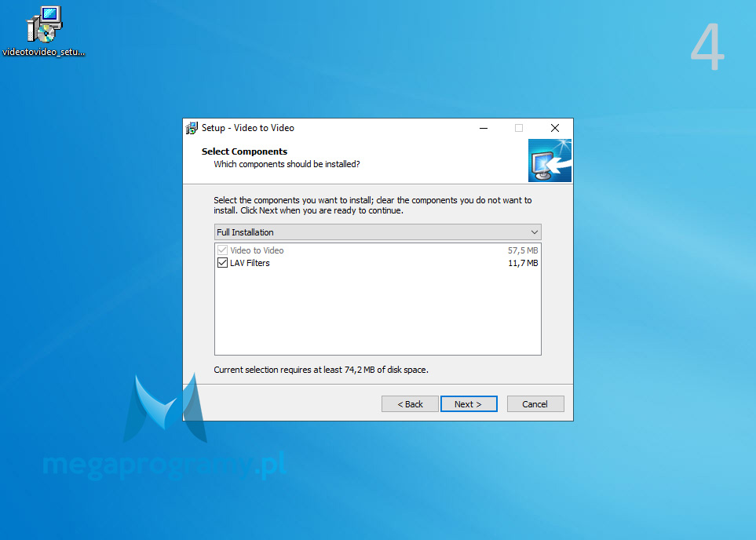Click the Setup window title bar text
This screenshot has width=756, height=540.
[x=248, y=128]
